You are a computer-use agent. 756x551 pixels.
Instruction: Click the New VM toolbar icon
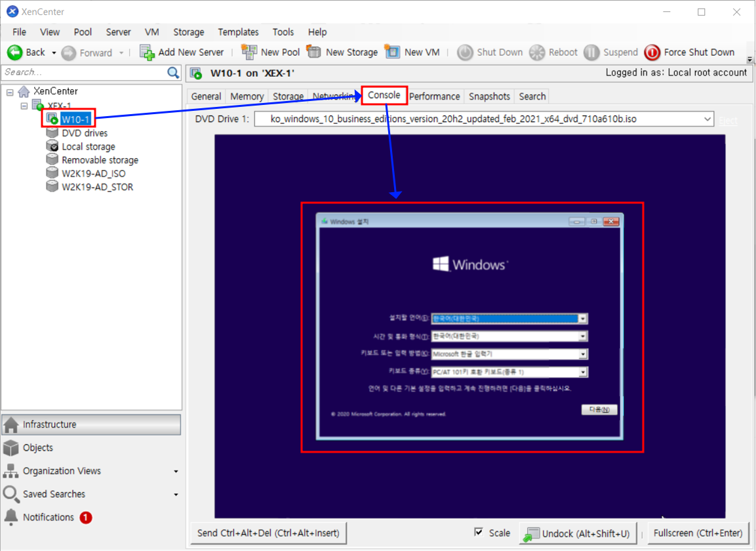coord(392,51)
